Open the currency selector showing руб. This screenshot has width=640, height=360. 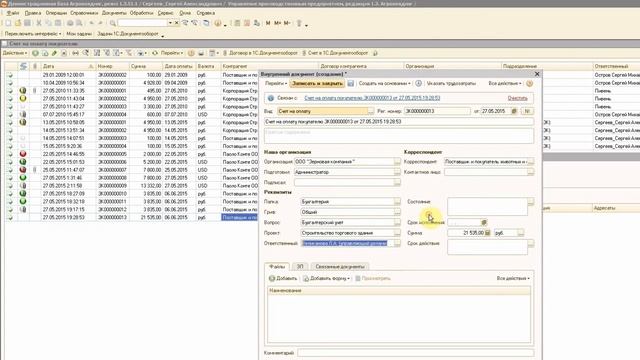click(x=520, y=233)
